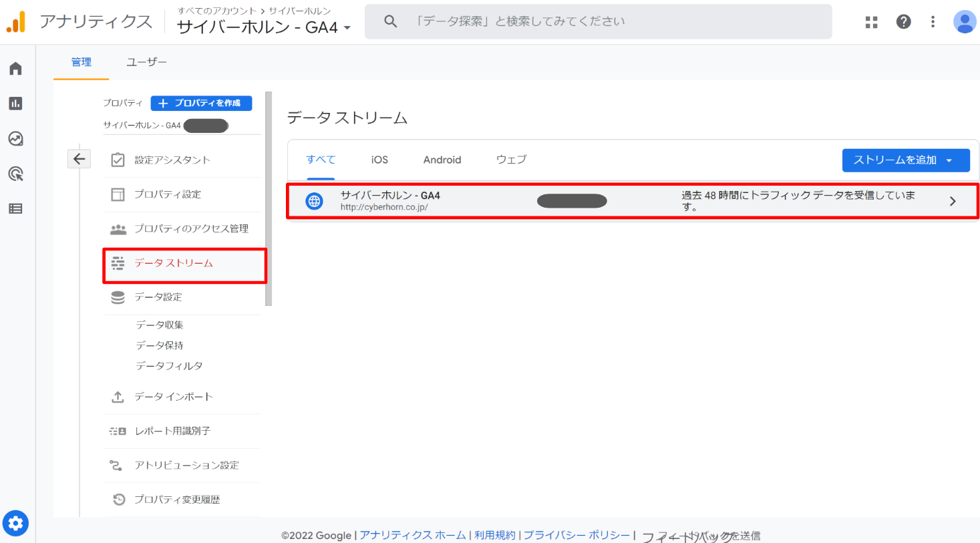Image resolution: width=980 pixels, height=543 pixels.
Task: Open the サイバーホルン - GA4 stream name text
Action: 390,195
